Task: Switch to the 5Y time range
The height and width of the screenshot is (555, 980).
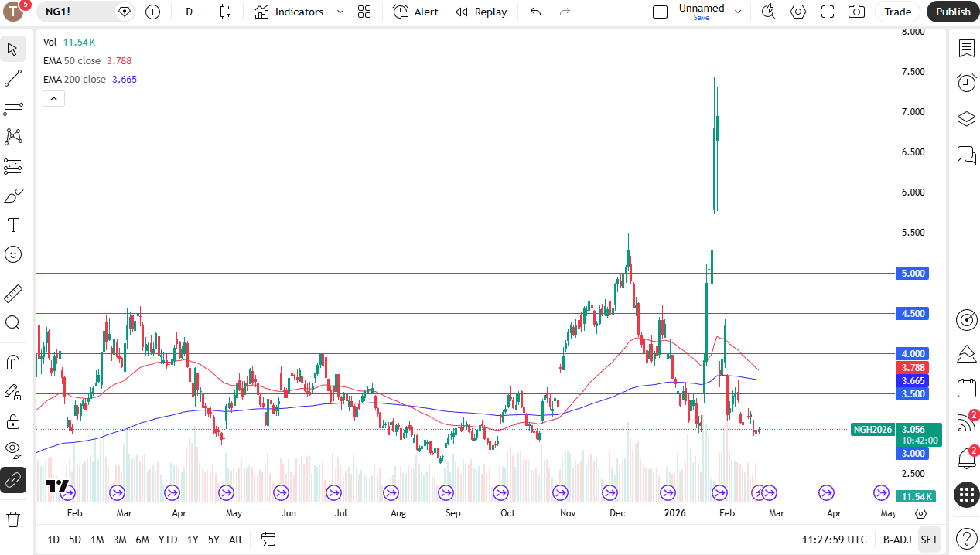Action: 213,540
